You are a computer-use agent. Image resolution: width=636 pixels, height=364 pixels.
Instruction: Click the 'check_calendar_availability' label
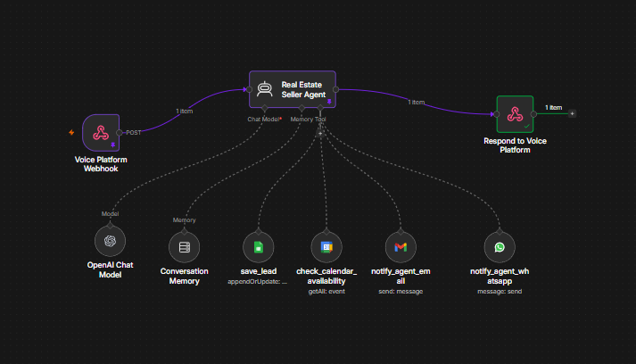[x=326, y=276]
